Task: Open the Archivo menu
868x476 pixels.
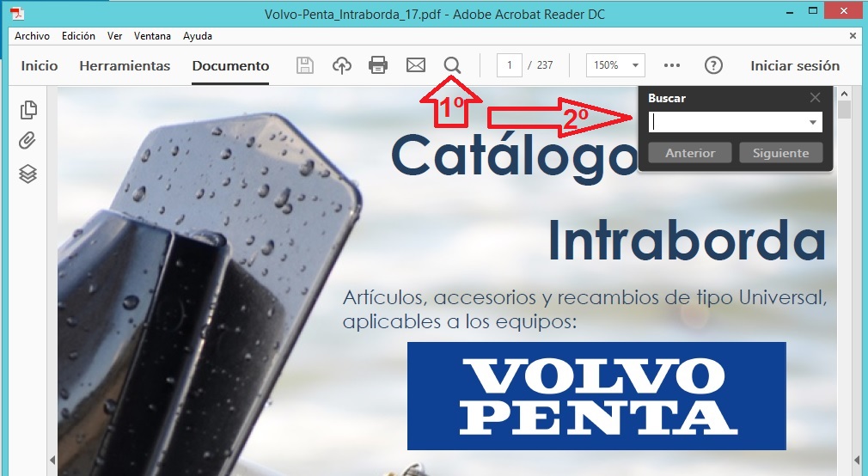Action: pyautogui.click(x=32, y=36)
